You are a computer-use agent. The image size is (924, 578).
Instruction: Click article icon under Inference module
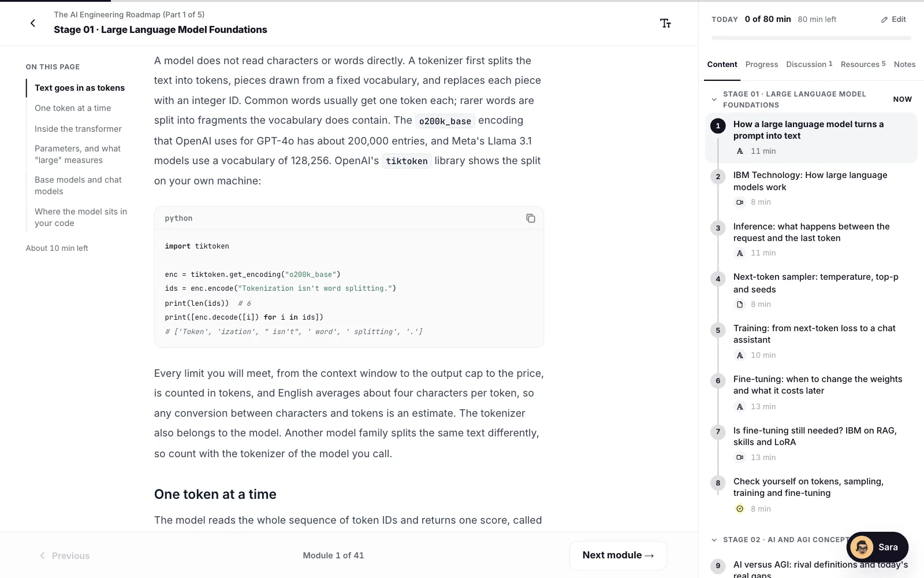[x=740, y=253]
